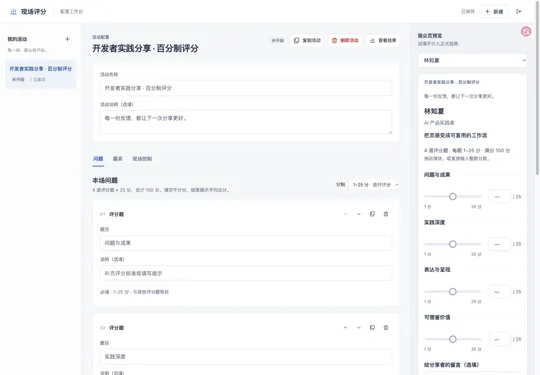This screenshot has height=375, width=540.
Task: Click the score box for 可借鉴价值
Action: point(499,339)
